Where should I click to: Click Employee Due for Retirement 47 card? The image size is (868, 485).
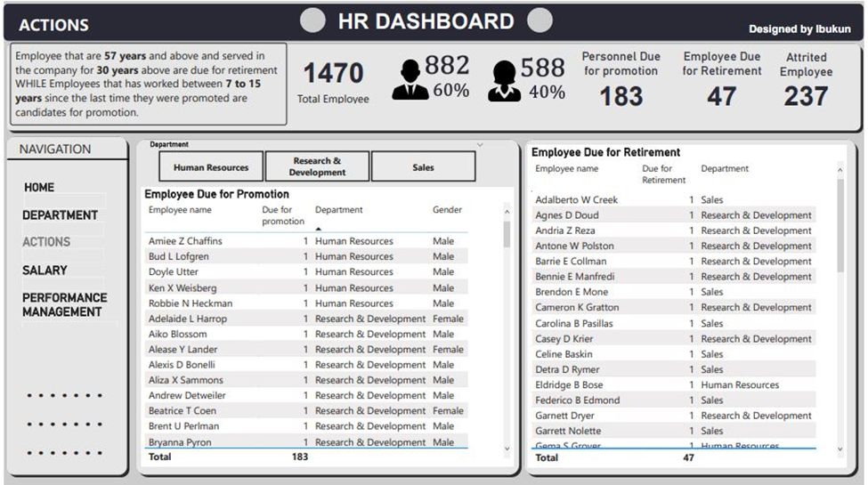[722, 80]
